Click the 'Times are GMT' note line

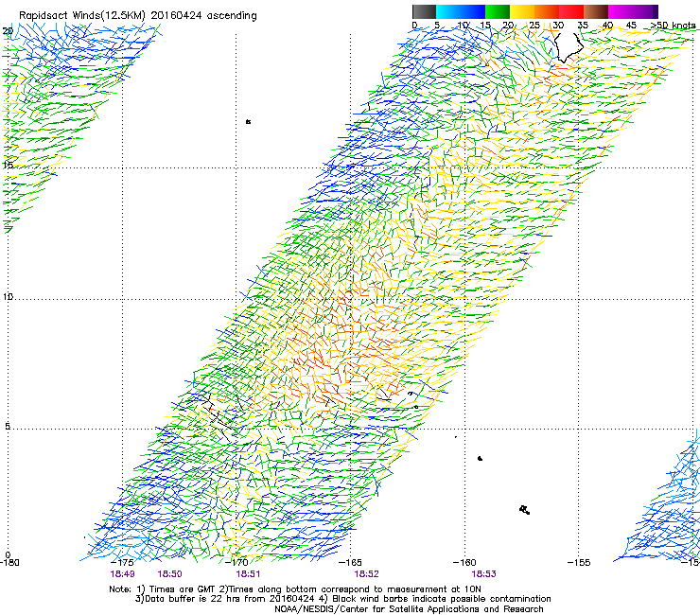click(295, 589)
